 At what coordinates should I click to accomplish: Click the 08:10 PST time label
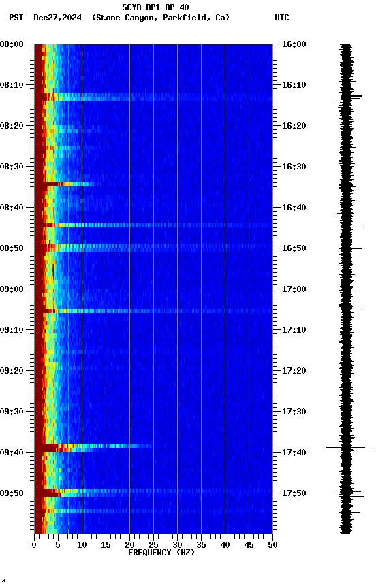click(x=12, y=85)
